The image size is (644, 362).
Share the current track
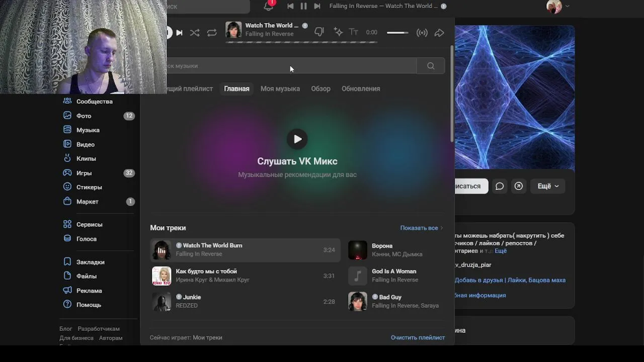click(439, 33)
